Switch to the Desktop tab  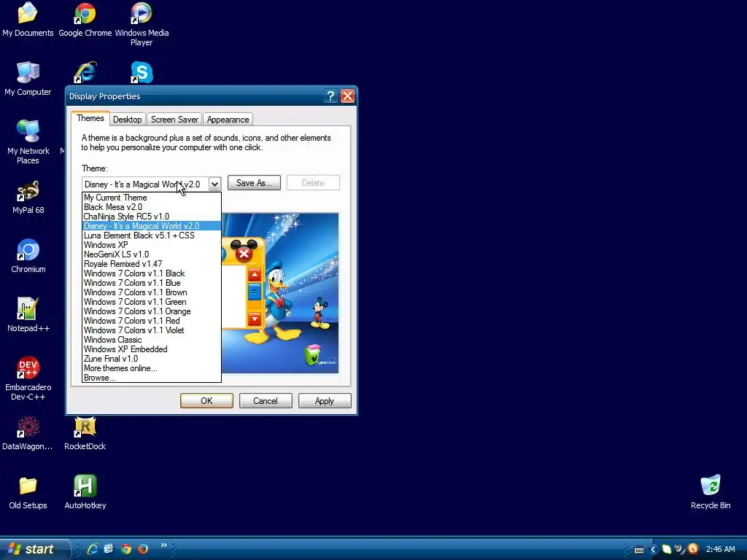(127, 120)
